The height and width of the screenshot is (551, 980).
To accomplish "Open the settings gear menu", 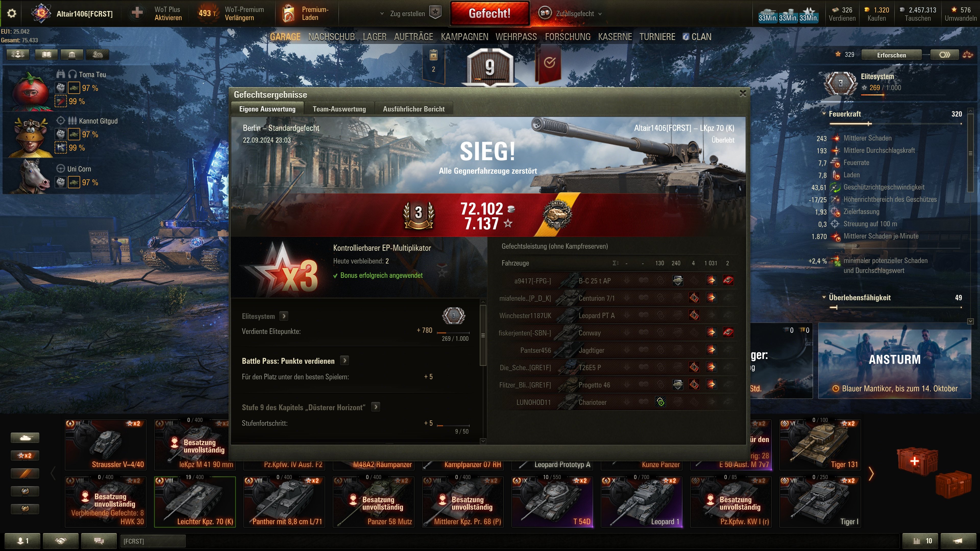I will pos(12,14).
